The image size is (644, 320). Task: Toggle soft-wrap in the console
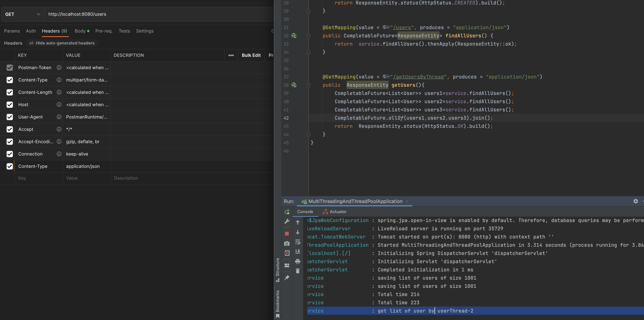click(x=298, y=242)
